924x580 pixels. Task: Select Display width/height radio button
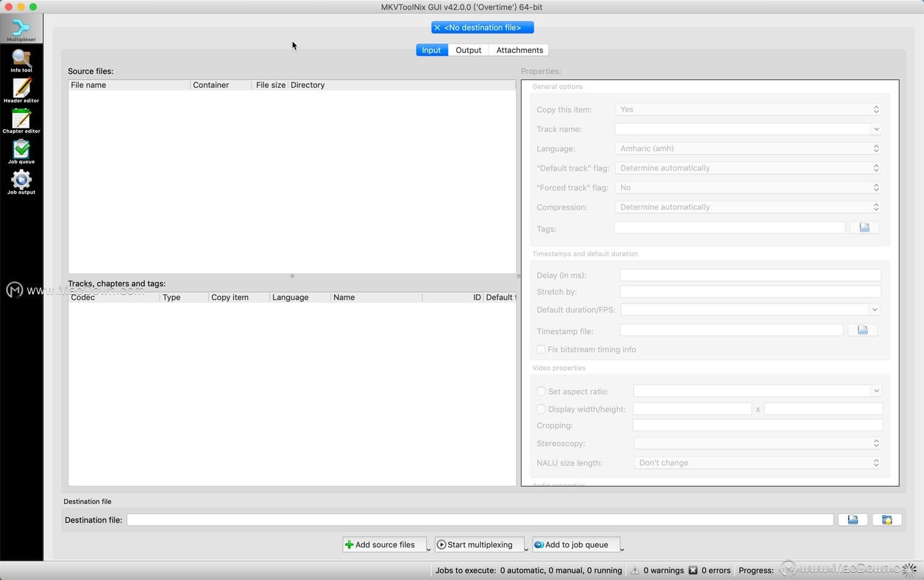[x=541, y=409]
